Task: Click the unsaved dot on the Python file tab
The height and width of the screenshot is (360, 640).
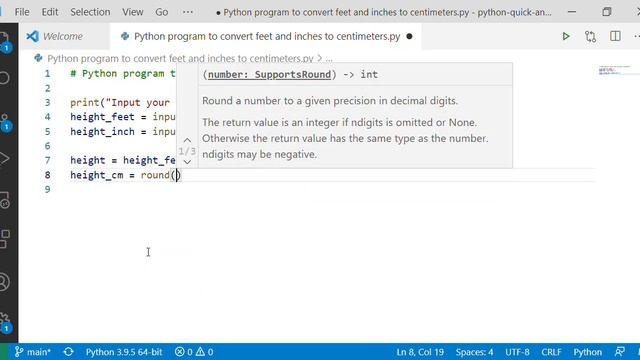Action: 409,36
